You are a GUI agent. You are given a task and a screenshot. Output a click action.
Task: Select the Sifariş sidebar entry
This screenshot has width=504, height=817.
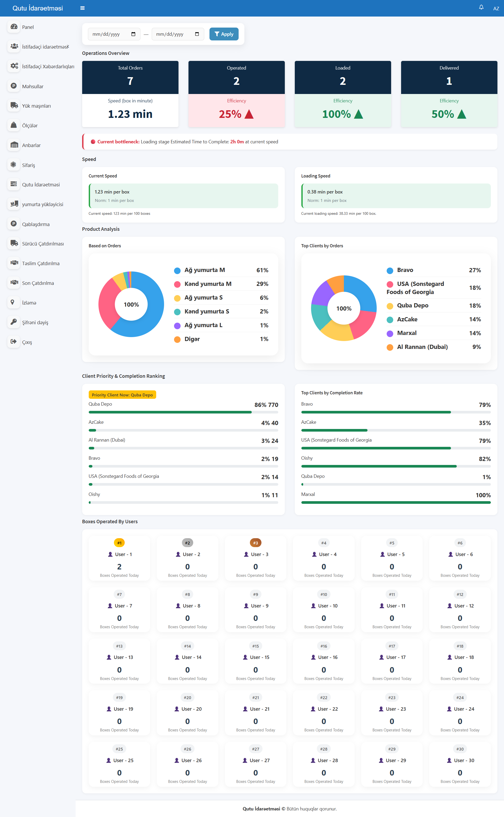(x=28, y=165)
